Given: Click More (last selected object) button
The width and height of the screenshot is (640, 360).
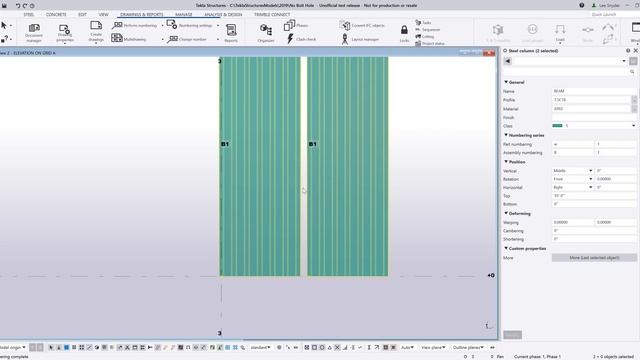Looking at the screenshot, I should click(x=594, y=258).
